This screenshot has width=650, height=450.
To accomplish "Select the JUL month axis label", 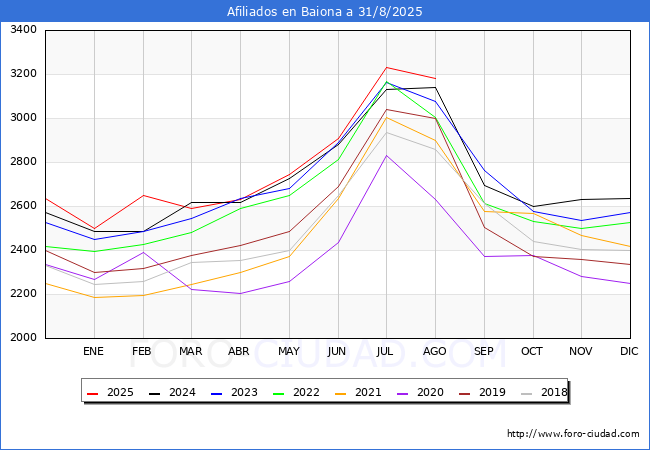I will tap(386, 351).
